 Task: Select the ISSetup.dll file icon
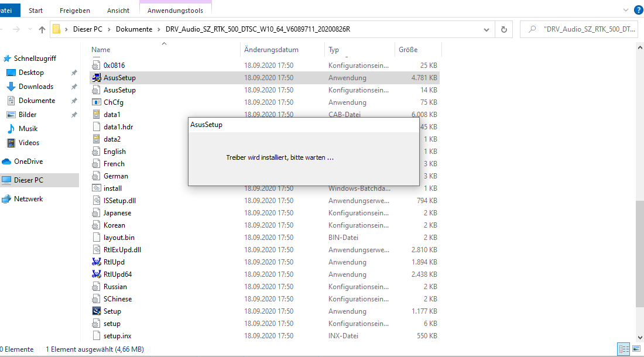[x=97, y=201]
